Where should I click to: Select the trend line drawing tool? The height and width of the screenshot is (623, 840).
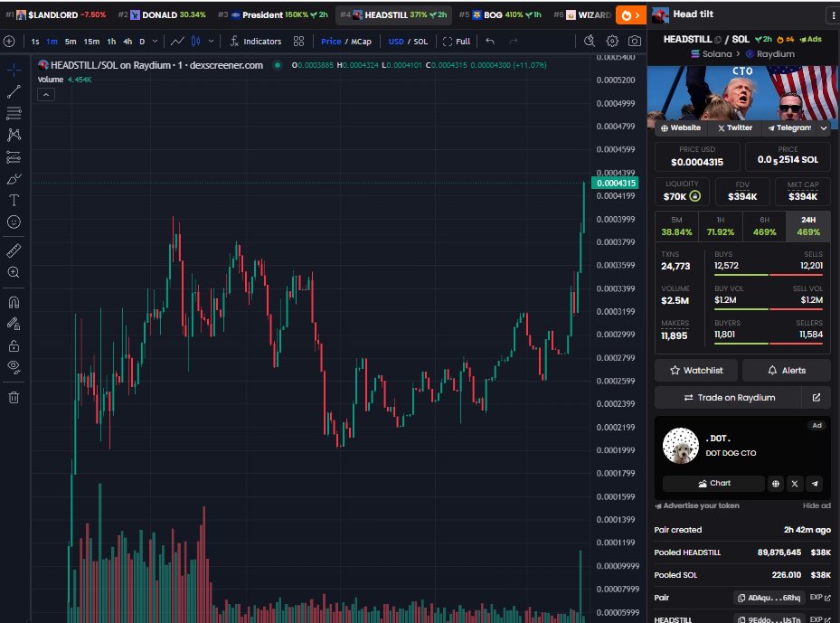(x=14, y=91)
